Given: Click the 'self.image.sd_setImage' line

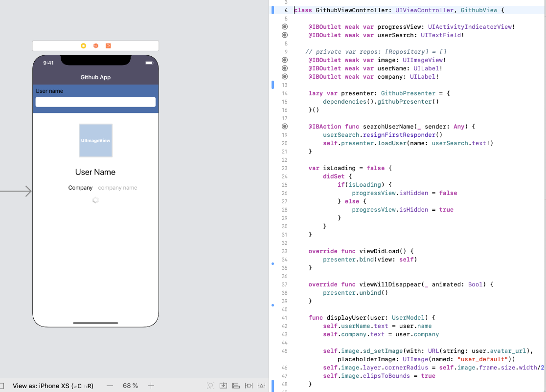Looking at the screenshot, I should pyautogui.click(x=428, y=351).
